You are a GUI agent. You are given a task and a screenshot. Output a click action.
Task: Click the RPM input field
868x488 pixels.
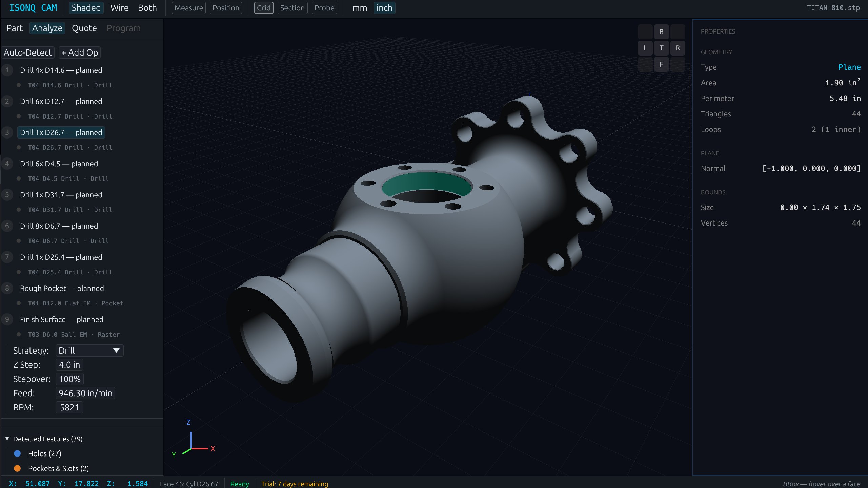[x=69, y=407]
